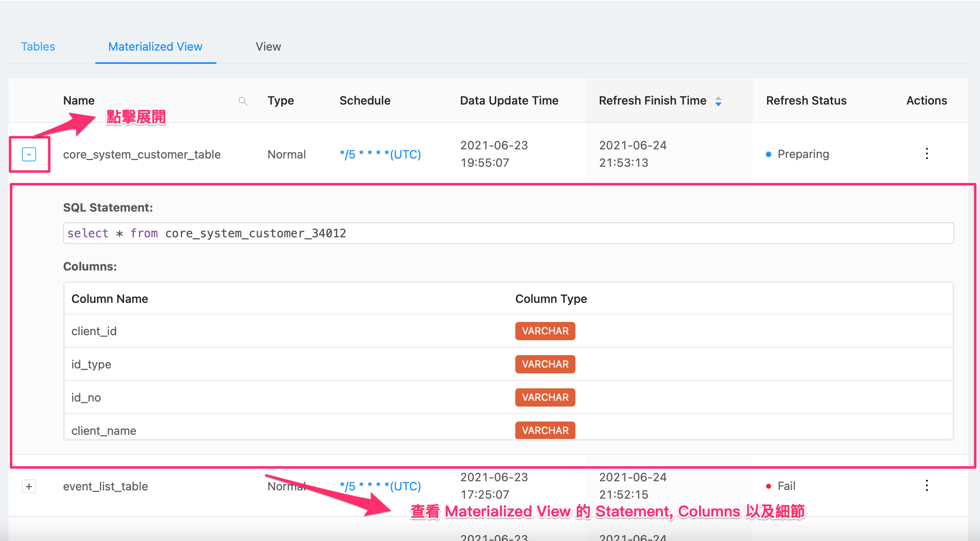Screen dimensions: 980x541
Task: Click Normal type of core_system_customer_table
Action: (x=286, y=154)
